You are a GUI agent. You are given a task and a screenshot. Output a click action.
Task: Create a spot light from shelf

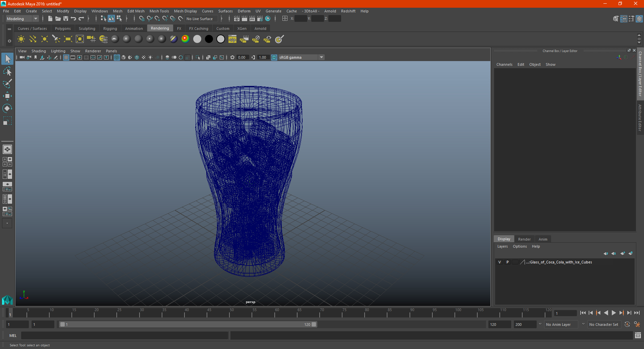click(56, 39)
